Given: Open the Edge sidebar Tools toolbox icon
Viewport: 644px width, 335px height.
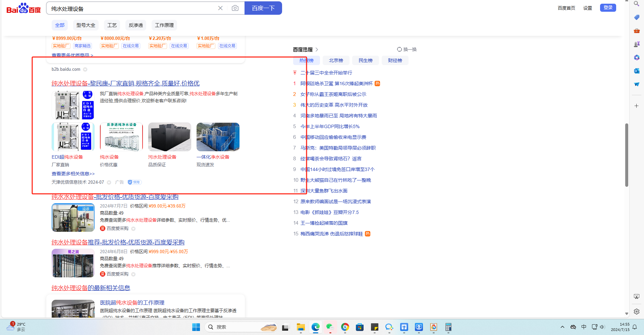Looking at the screenshot, I should 637,31.
